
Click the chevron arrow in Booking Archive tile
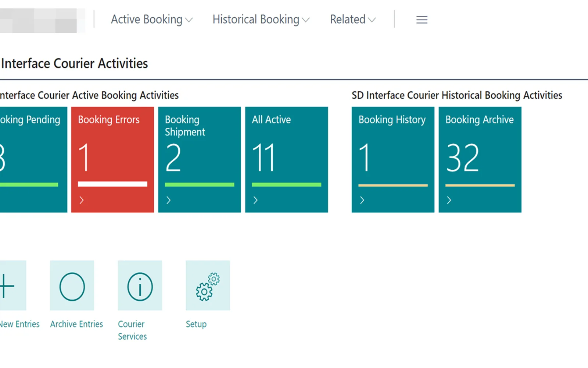click(x=449, y=200)
